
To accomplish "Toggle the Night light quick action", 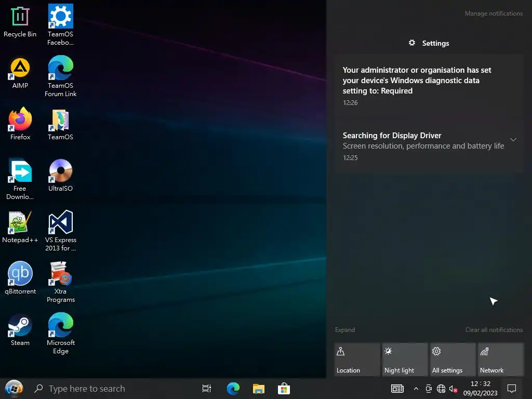I will pos(405,360).
